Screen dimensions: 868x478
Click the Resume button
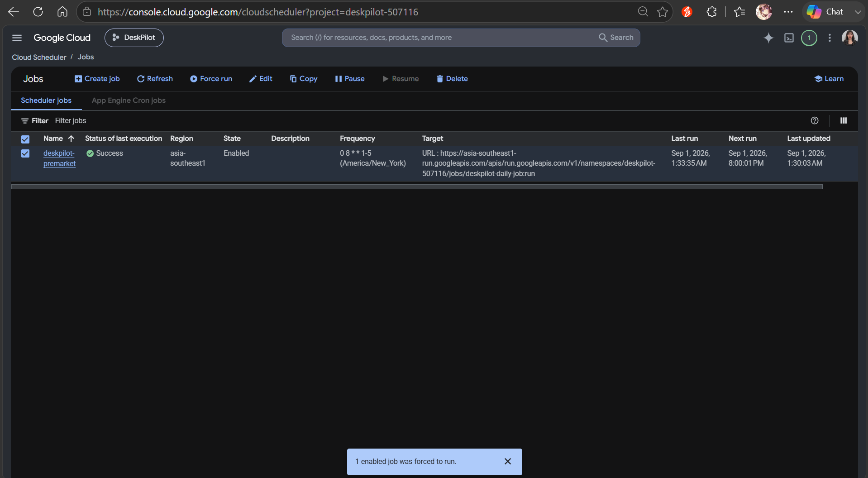point(401,79)
